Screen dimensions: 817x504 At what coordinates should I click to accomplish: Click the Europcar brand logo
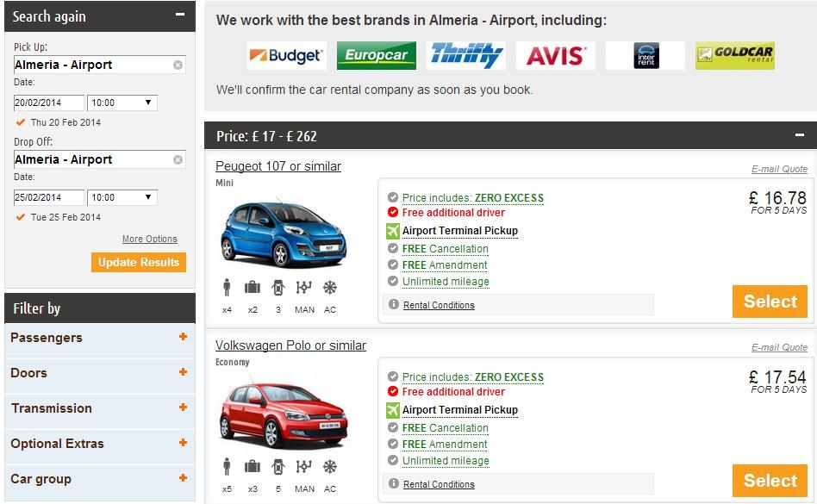(x=377, y=55)
